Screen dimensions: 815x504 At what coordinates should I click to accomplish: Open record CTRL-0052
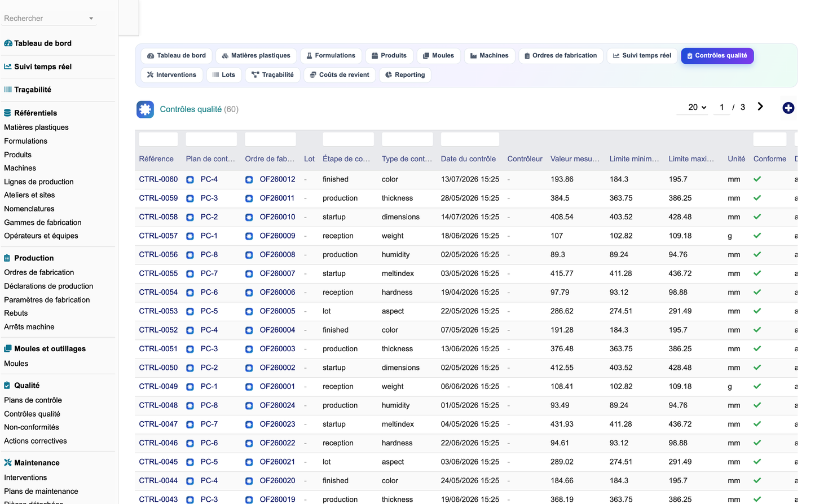158,330
